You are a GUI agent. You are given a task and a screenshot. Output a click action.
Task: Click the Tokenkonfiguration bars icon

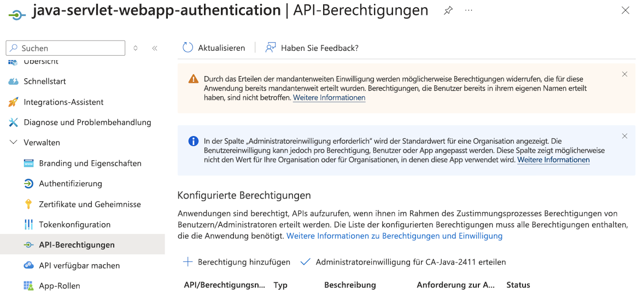[29, 225]
